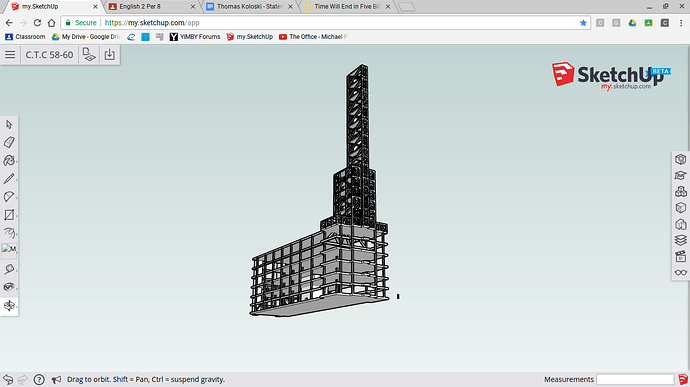
Task: Open the Scenes clapperboard panel
Action: click(x=681, y=256)
